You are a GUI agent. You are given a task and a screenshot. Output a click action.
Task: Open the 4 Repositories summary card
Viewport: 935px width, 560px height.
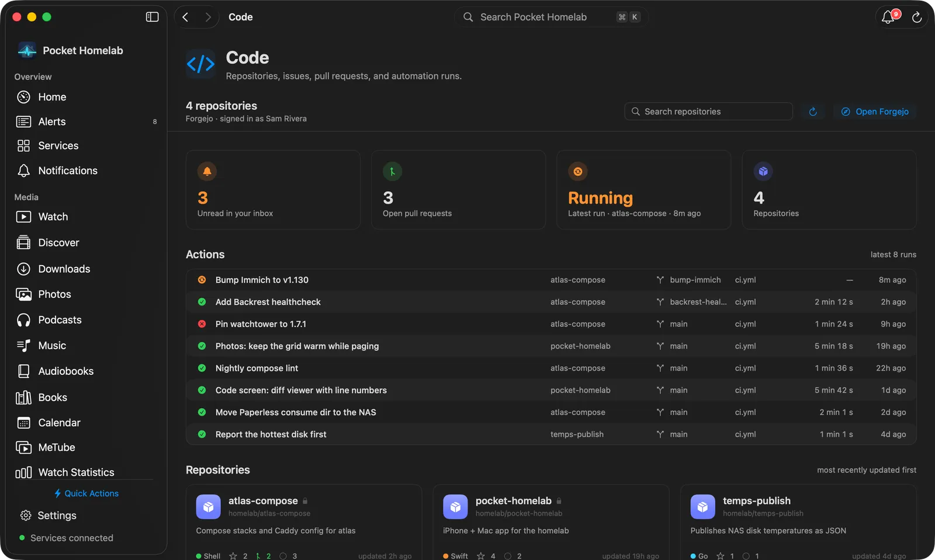[829, 190]
